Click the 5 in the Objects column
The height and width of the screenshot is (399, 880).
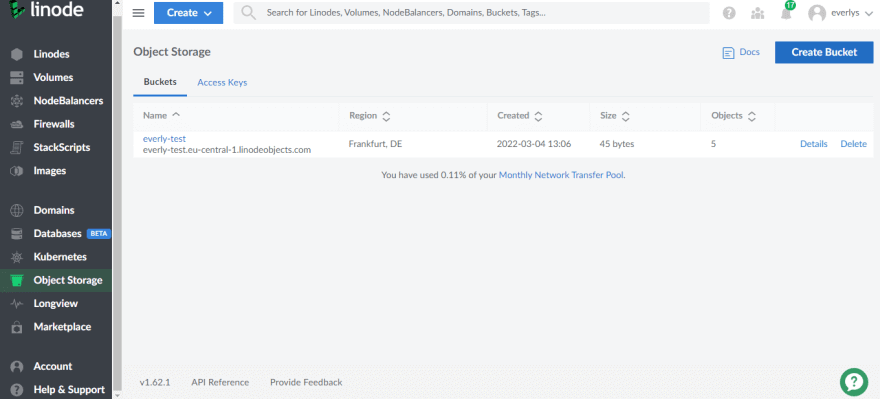713,144
